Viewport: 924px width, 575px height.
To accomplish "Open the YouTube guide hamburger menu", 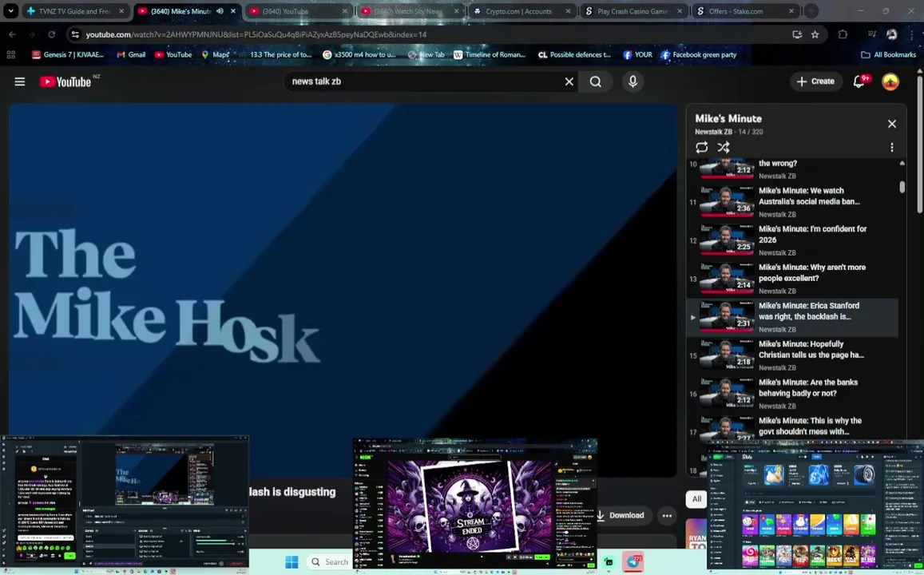I will pyautogui.click(x=19, y=81).
